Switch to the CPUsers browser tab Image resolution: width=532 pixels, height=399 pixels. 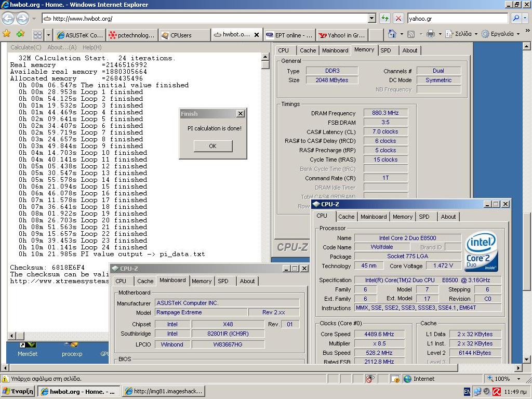click(x=184, y=35)
